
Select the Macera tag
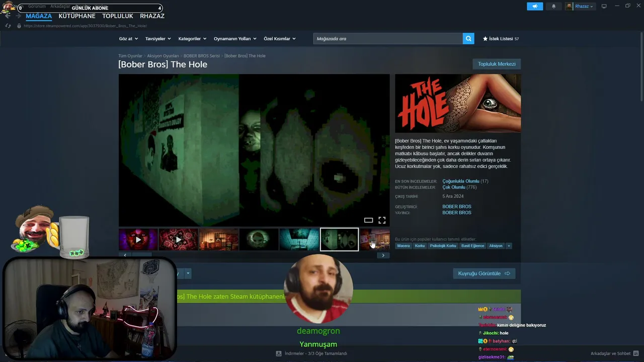[404, 246]
